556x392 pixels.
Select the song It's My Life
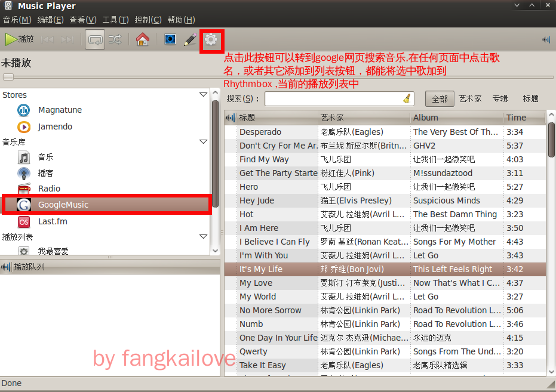pos(385,269)
